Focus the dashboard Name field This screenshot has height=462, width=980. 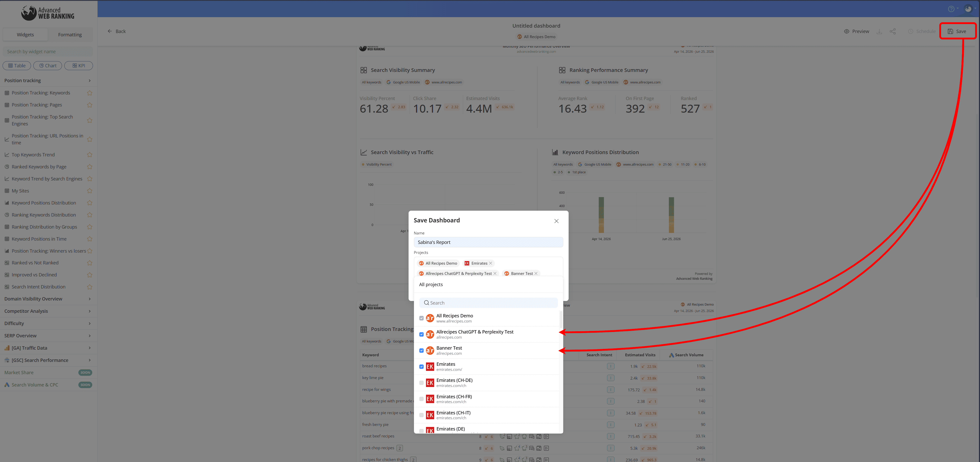click(488, 243)
